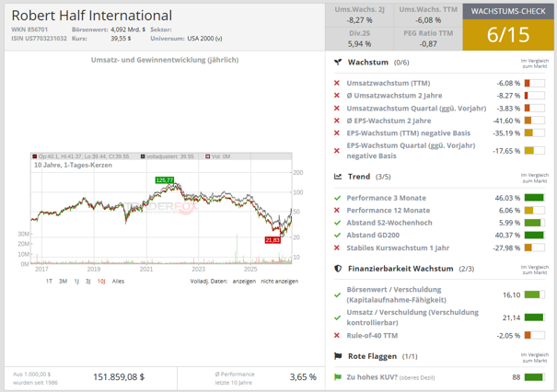The width and height of the screenshot is (557, 392).
Task: Click the Finanzierbarkeit Wachstum shield icon
Action: (338, 269)
